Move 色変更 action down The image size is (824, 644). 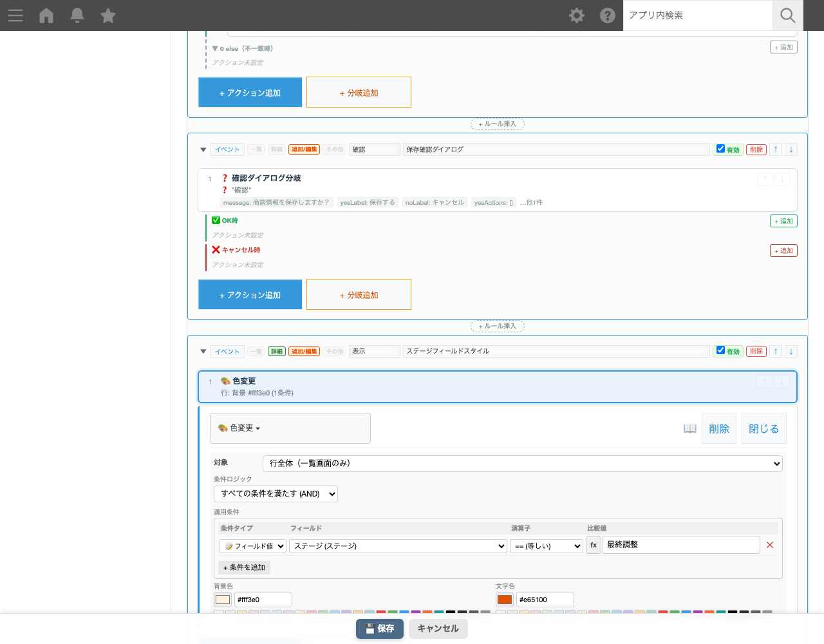coord(782,381)
